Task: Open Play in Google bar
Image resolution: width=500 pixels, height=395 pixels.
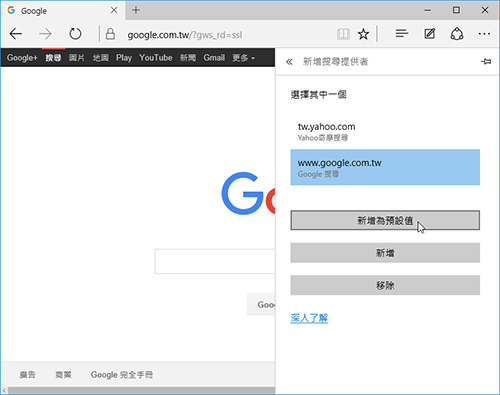Action: [x=124, y=58]
